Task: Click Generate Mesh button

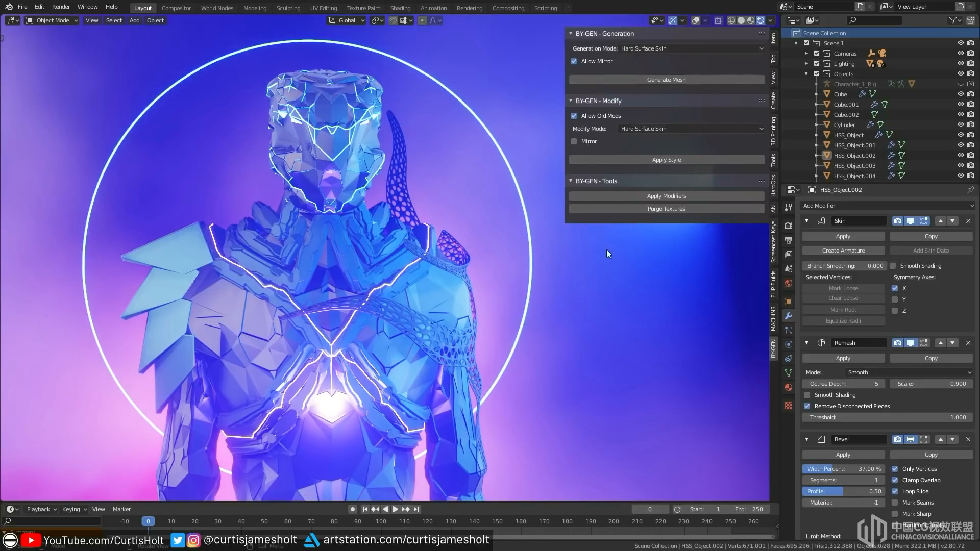Action: [x=667, y=80]
